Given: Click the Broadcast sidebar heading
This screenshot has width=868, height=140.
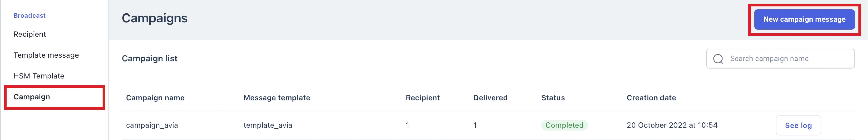Looking at the screenshot, I should pyautogui.click(x=29, y=15).
